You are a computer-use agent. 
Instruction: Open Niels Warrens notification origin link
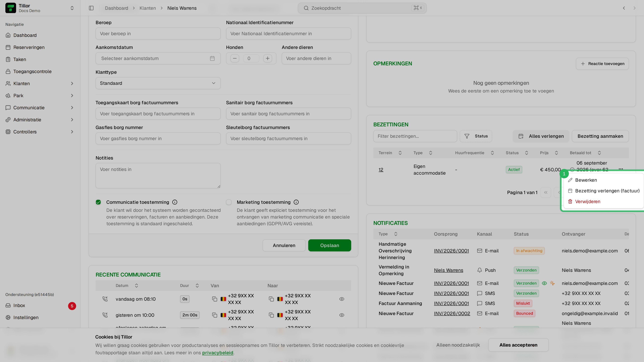[448, 270]
